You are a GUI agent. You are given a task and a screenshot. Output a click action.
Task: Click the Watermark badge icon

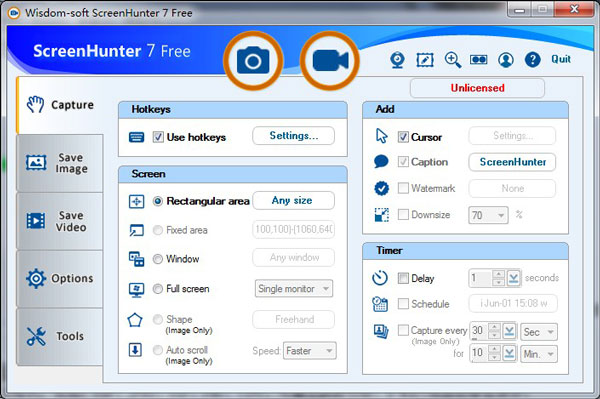tap(382, 188)
